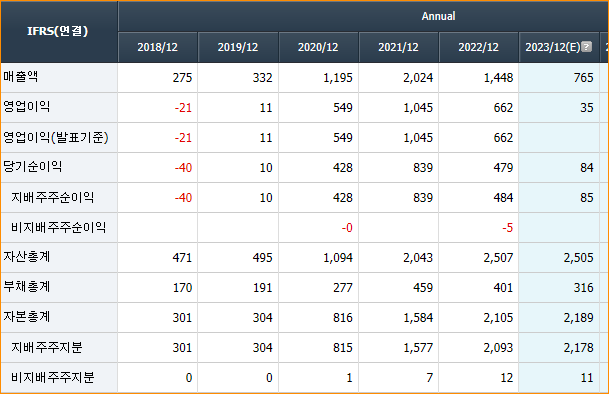Click 부채총계 value 459
Viewport: 609px width, 394px height.
(x=423, y=288)
